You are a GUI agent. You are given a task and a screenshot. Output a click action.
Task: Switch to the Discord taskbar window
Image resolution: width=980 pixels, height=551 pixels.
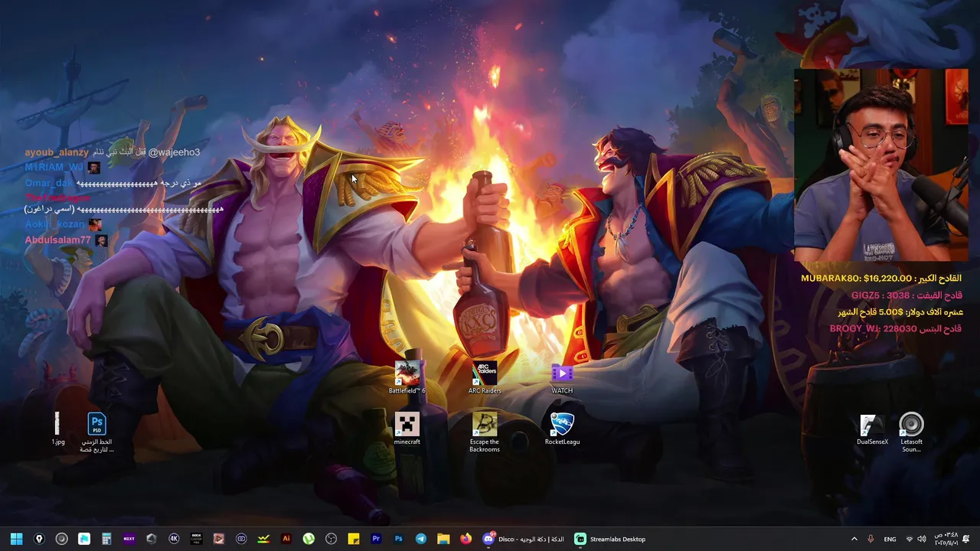click(x=524, y=539)
